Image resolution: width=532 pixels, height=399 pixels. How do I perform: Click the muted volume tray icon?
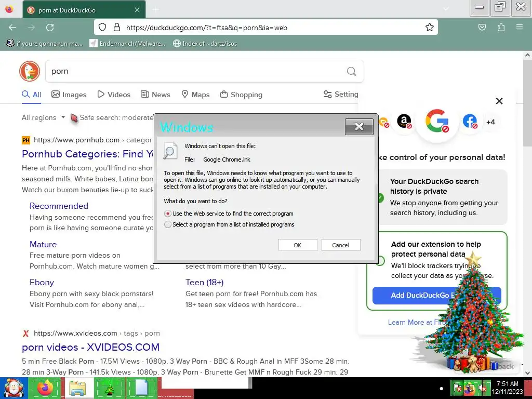coord(482,388)
